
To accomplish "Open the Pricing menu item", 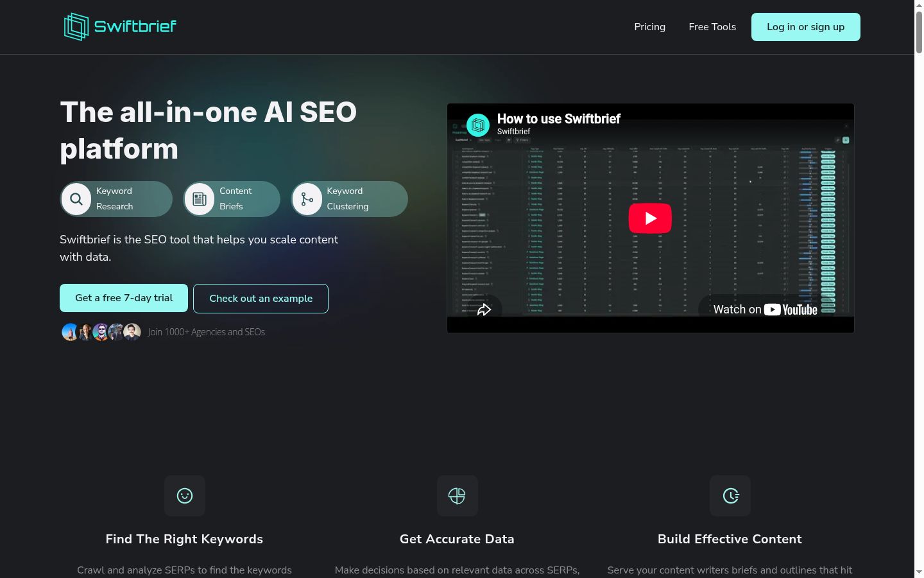I will click(650, 27).
